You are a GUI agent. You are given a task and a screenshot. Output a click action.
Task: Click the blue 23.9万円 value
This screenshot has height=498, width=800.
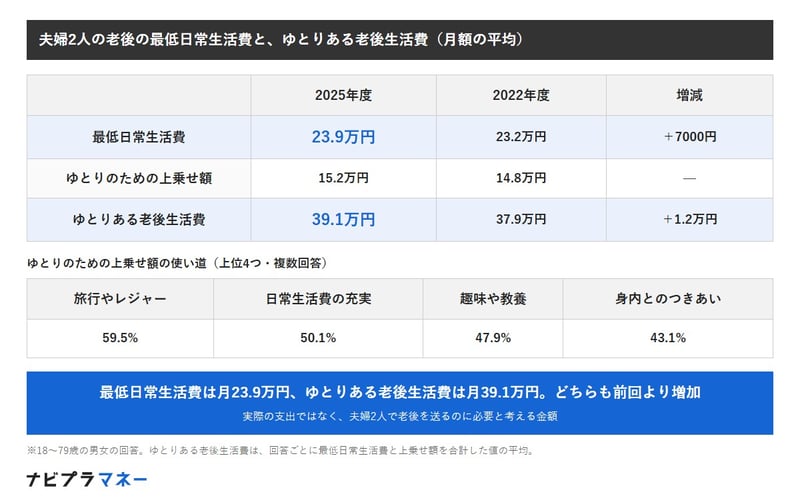343,137
